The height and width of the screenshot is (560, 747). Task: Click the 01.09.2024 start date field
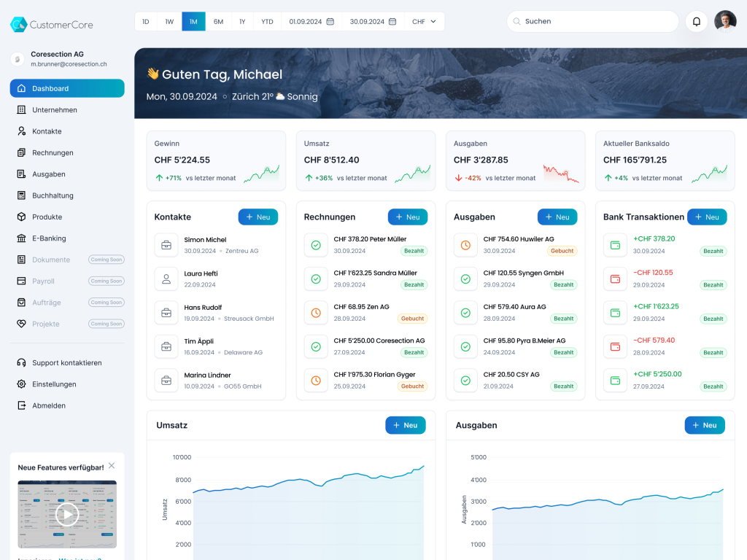point(311,21)
